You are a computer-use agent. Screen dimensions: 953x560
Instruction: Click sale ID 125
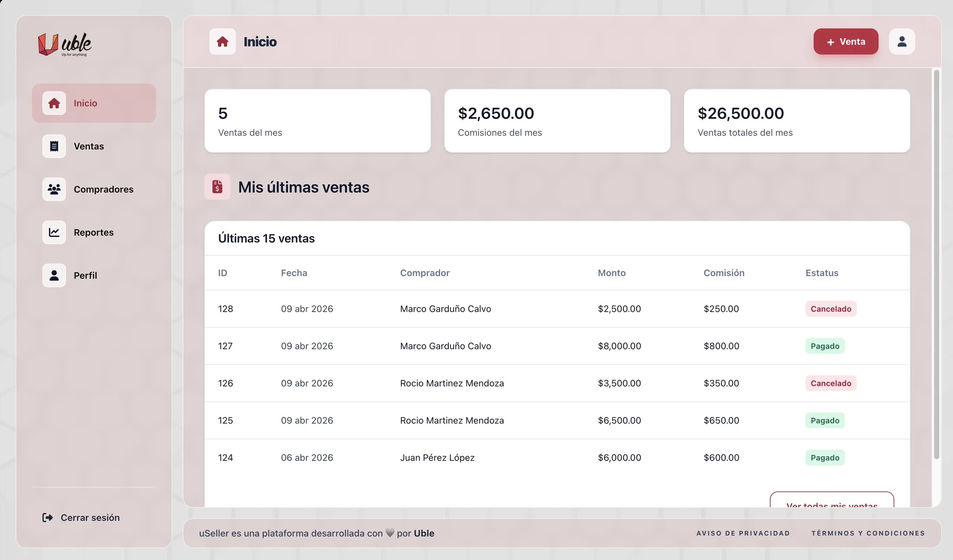(226, 421)
